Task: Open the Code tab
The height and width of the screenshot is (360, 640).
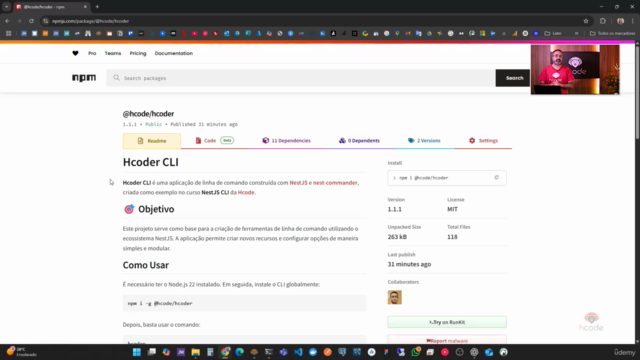Action: 214,140
